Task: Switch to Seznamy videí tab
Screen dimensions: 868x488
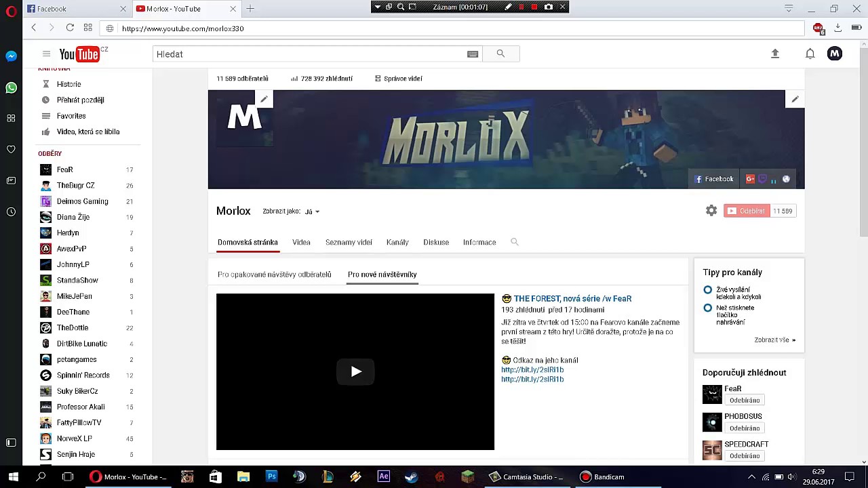Action: [349, 242]
